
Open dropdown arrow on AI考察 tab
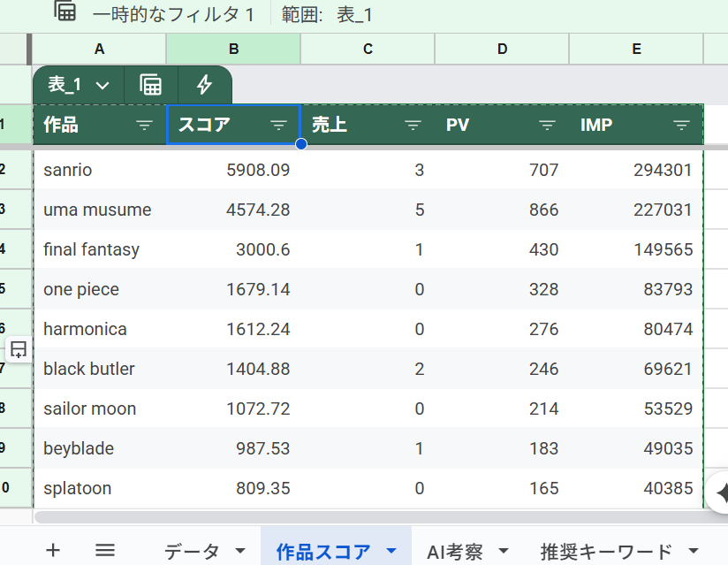click(503, 551)
